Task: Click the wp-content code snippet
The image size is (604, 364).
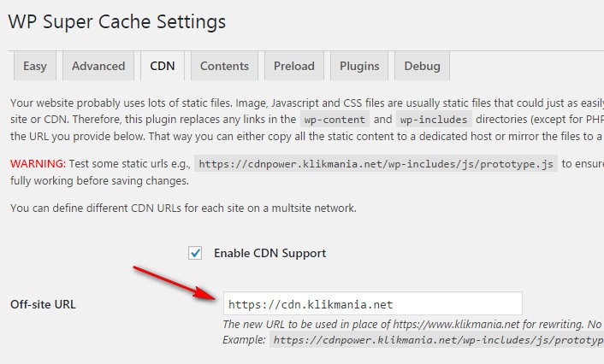Action: pos(335,120)
